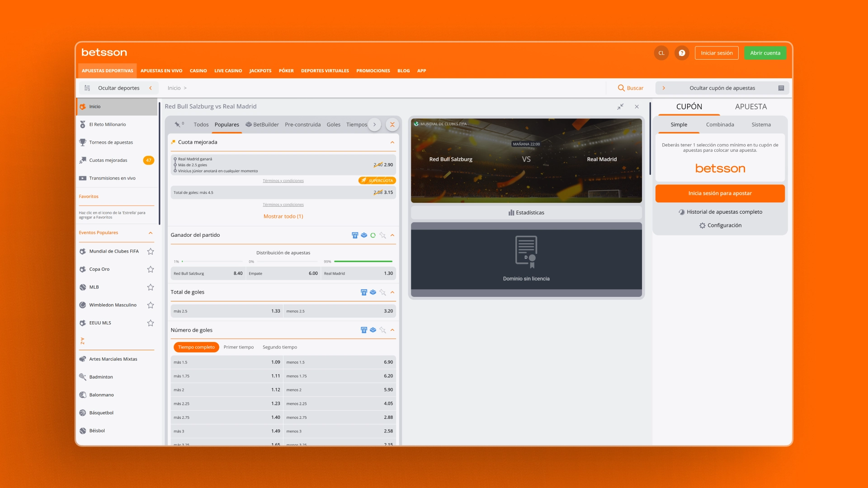Click the BetBuilder icon in Total de goles
Screen dimensions: 868x488
click(373, 292)
